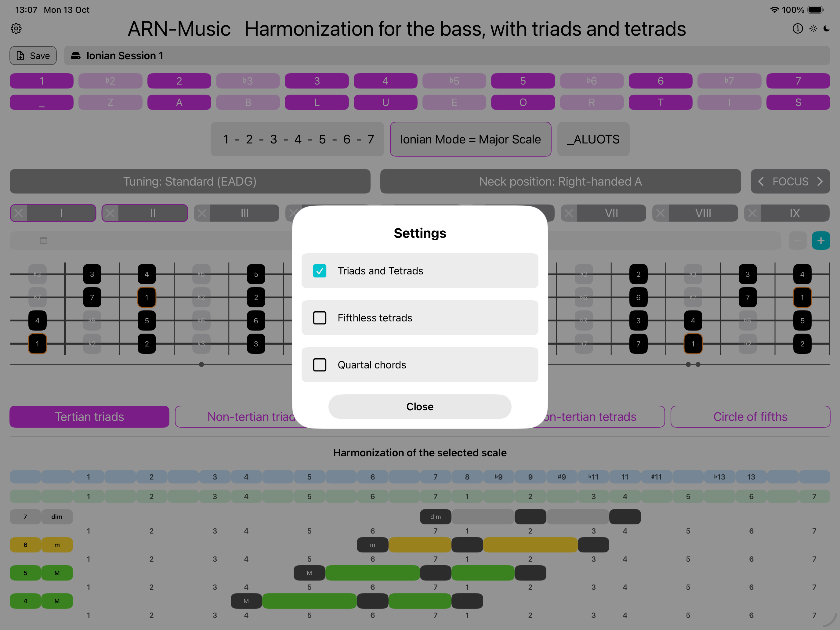The image size is (840, 630).
Task: Switch to dark mode moon icon
Action: click(827, 28)
